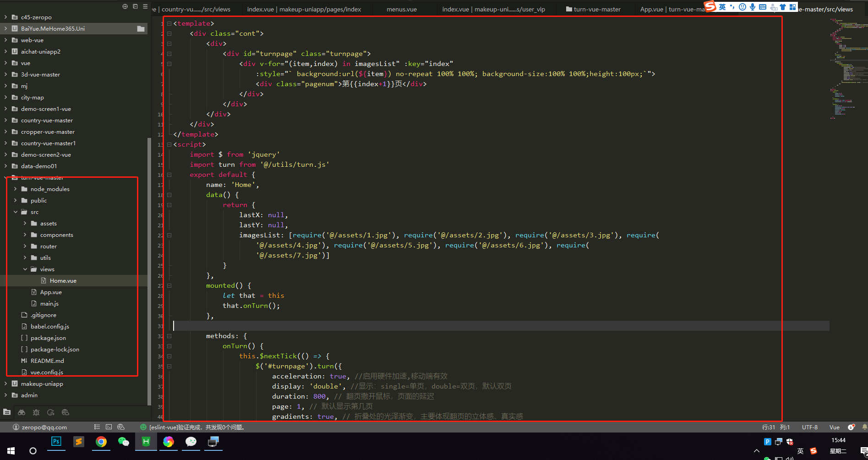Switch to index.vue user_vip tab
The image size is (868, 460).
click(x=493, y=9)
